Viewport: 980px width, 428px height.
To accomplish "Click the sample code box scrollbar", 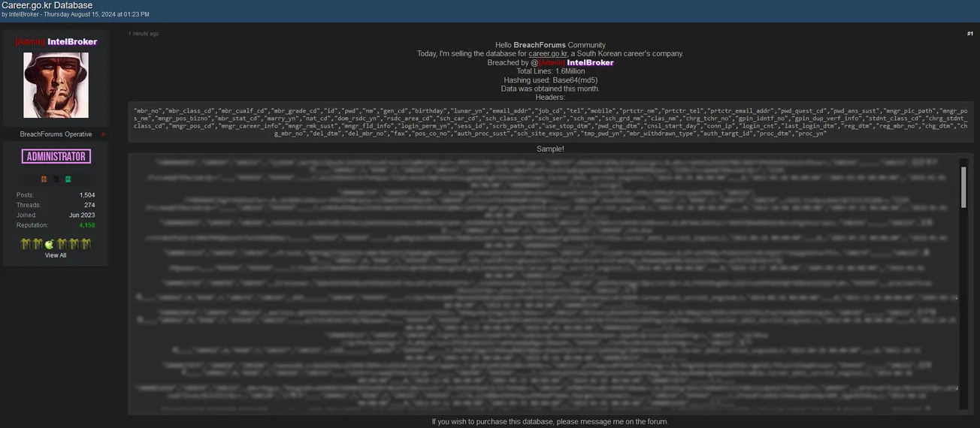I will click(963, 188).
